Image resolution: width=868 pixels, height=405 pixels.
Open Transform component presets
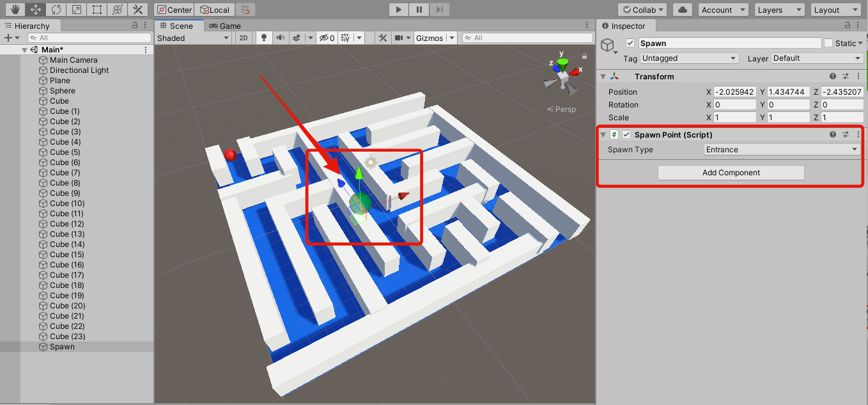point(846,76)
